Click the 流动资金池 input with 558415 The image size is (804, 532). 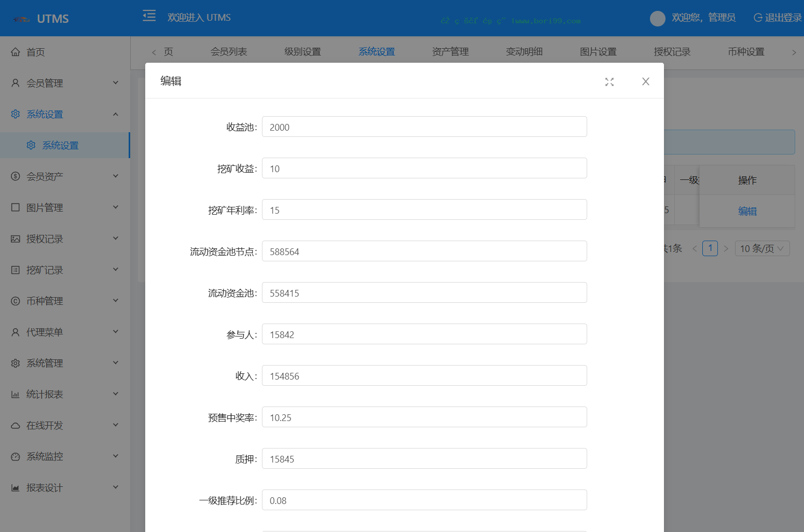click(424, 292)
